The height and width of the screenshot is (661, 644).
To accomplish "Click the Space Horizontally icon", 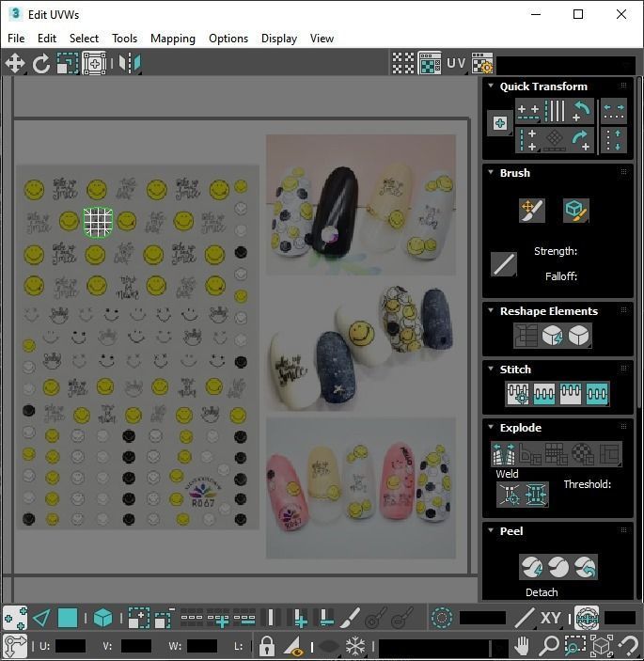I will [x=614, y=112].
